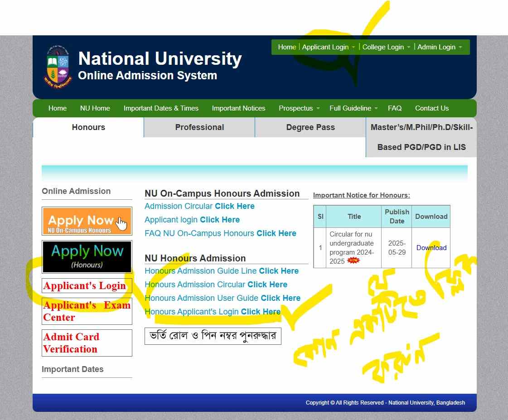This screenshot has height=420, width=508.
Task: Open NU Home menu item
Action: tap(95, 108)
